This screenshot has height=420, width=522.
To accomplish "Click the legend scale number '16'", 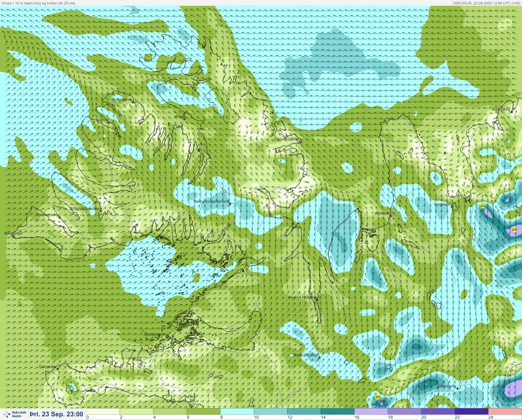I will (x=356, y=417).
